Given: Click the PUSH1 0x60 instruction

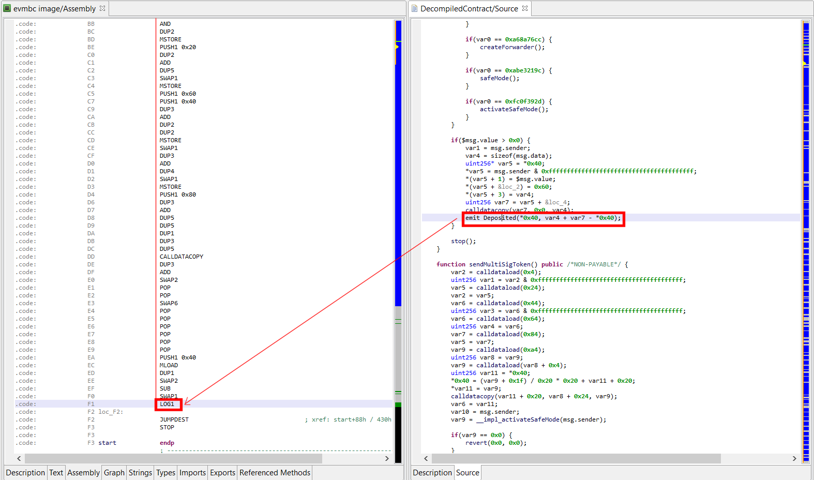Looking at the screenshot, I should (178, 94).
